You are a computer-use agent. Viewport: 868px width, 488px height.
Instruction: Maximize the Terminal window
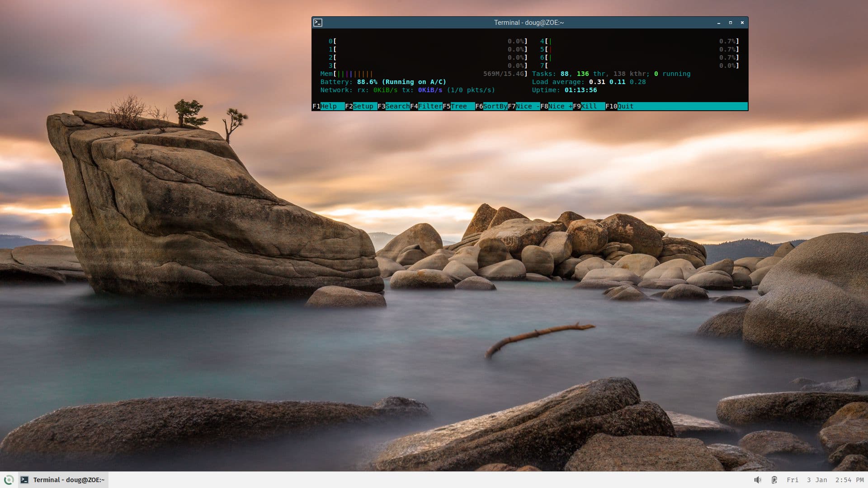tap(730, 23)
